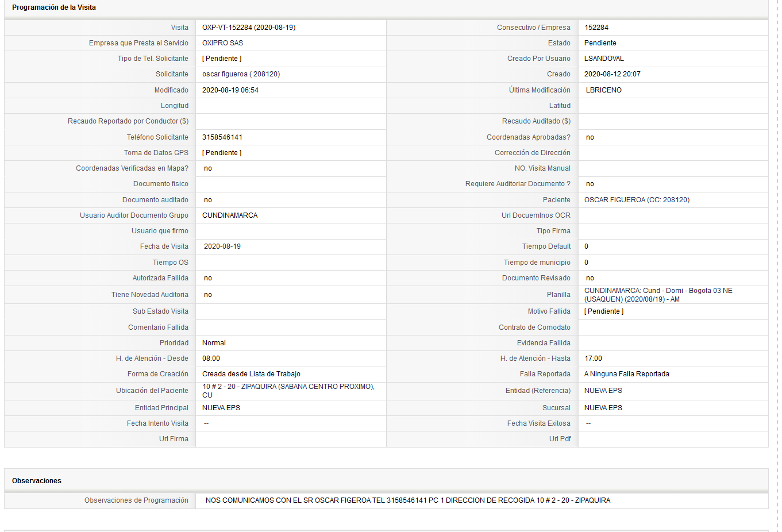Click the 'H. de Atención - Hasta' time 17:00

(x=594, y=358)
